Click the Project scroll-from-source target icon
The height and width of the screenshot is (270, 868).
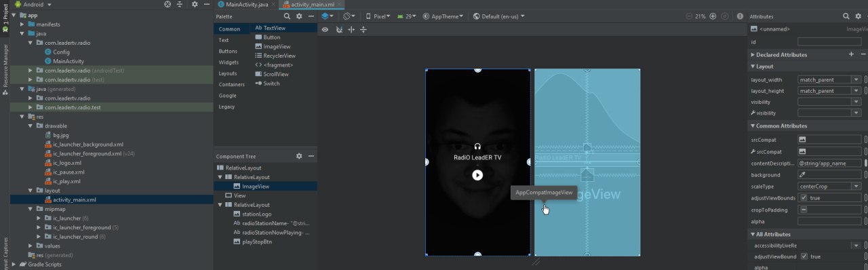pos(167,4)
